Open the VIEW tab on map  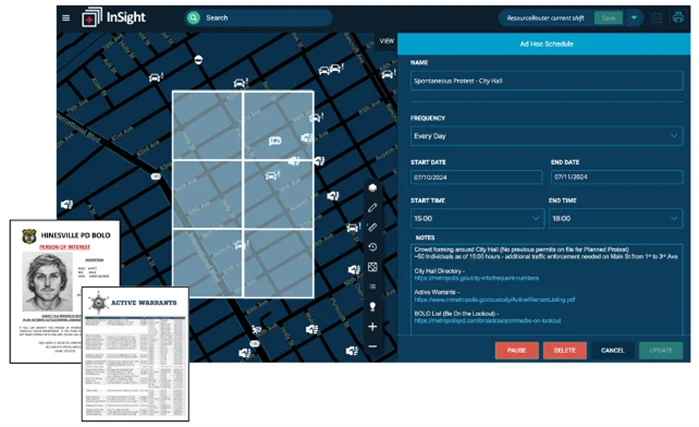(x=387, y=41)
